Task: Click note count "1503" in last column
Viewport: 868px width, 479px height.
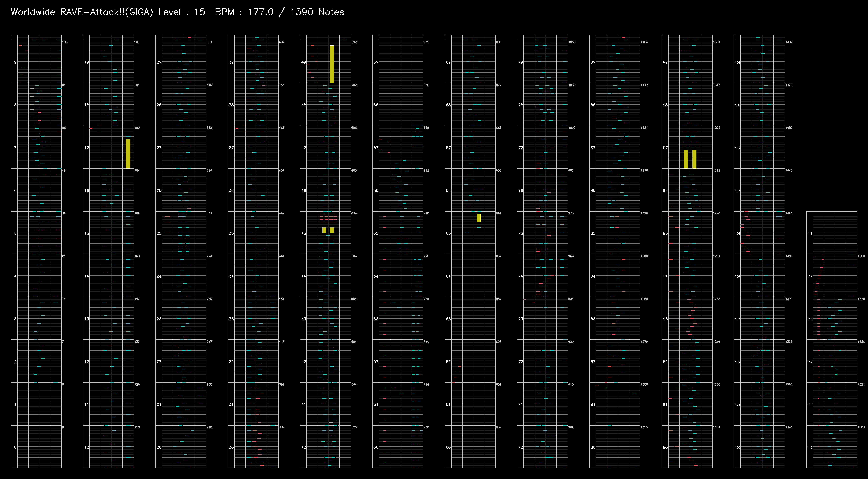Action: tap(861, 427)
